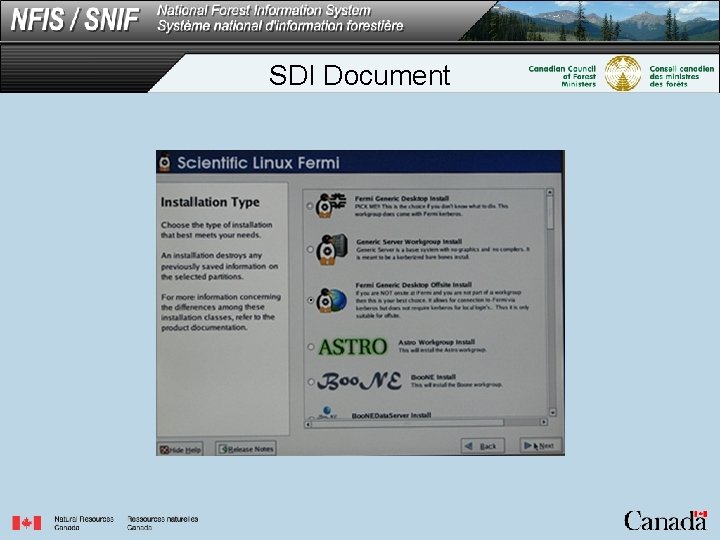This screenshot has width=720, height=540.
Task: Click the 'Fermi Generic Desktop Install' heading
Action: pos(402,198)
